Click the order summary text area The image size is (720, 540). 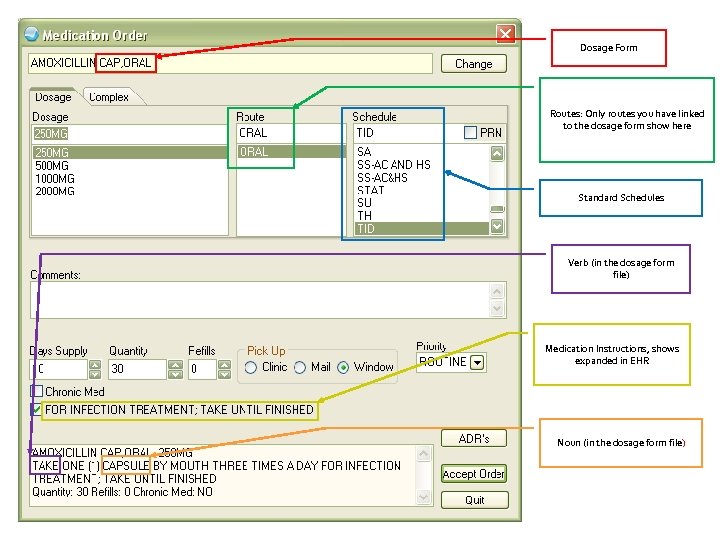(223, 476)
